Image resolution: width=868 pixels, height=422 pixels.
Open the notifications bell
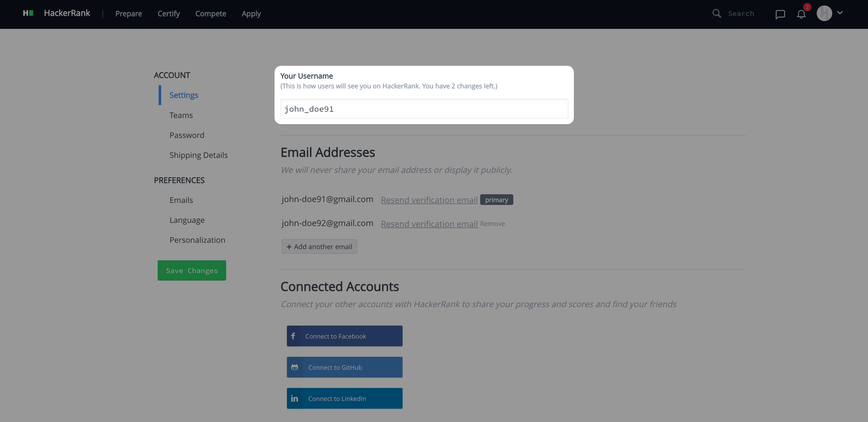coord(801,14)
